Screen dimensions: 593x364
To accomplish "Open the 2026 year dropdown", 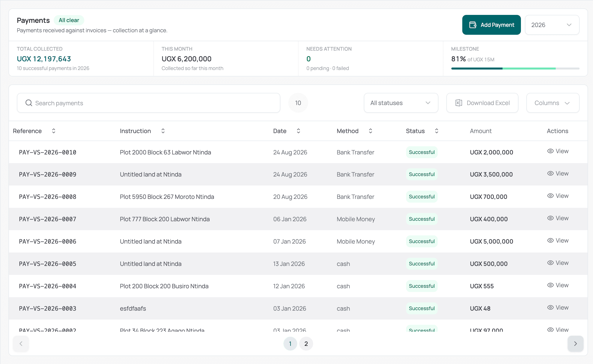I will coord(552,25).
